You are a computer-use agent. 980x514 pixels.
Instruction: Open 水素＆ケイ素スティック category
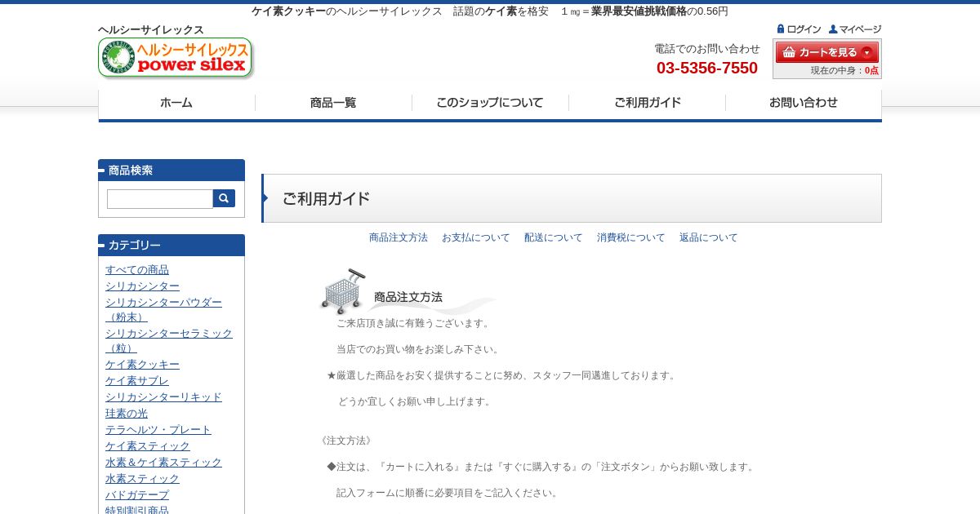tap(163, 463)
